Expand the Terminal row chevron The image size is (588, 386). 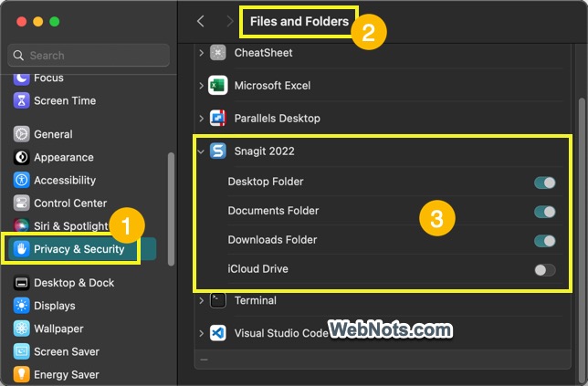202,300
